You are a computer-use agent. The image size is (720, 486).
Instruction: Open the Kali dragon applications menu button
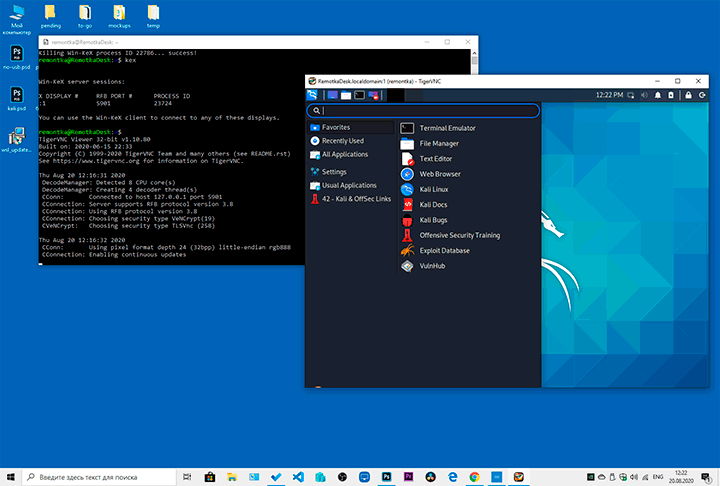coord(312,95)
